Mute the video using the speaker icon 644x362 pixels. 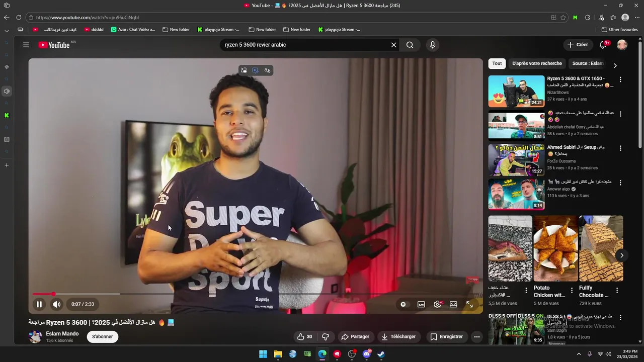pyautogui.click(x=57, y=304)
